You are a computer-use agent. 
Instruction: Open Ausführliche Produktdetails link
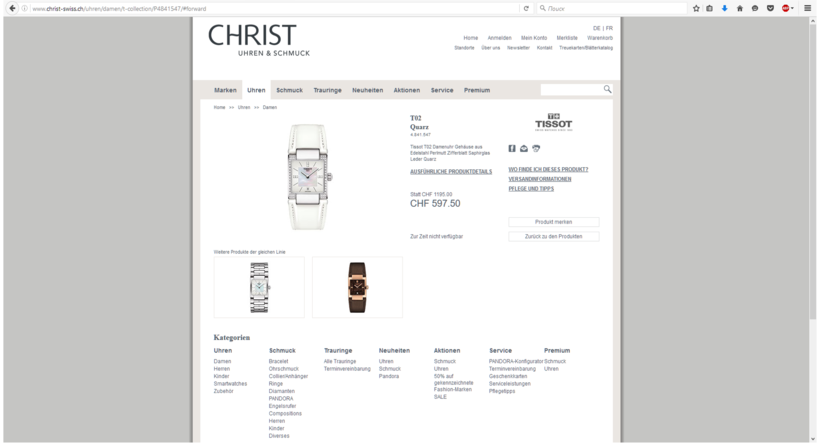451,172
